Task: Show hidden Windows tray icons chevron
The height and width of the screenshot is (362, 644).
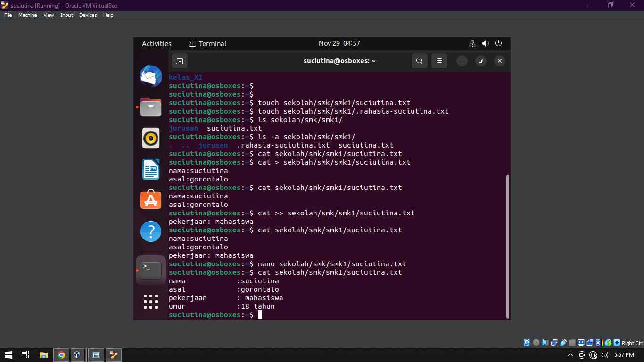Action: 570,355
